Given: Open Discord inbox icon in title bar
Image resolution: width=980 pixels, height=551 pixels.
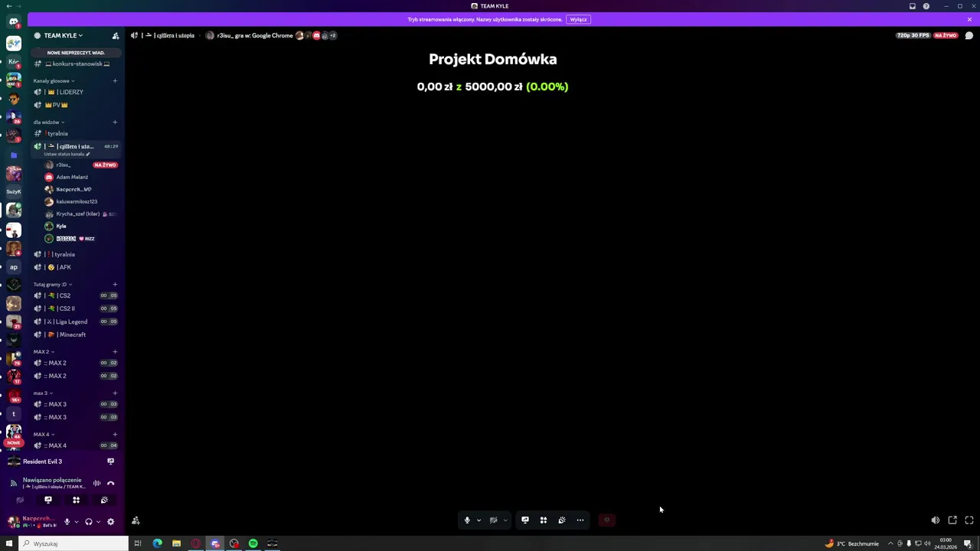Looking at the screenshot, I should point(913,6).
